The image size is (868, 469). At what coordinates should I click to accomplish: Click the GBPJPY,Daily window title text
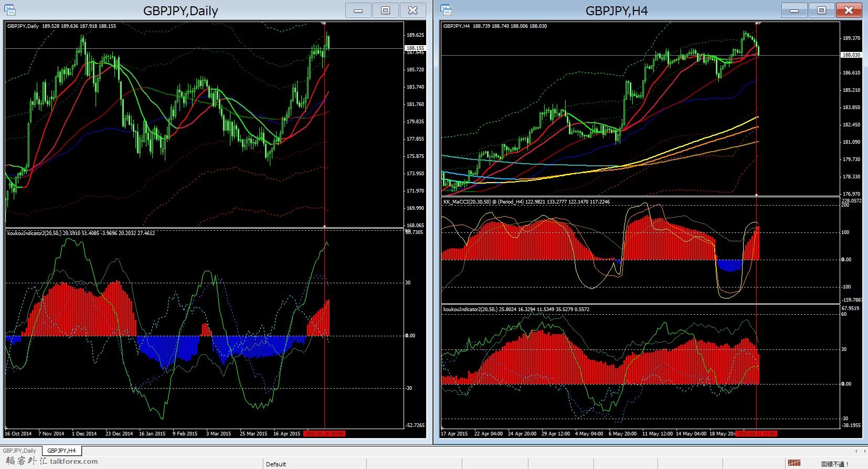[x=181, y=10]
